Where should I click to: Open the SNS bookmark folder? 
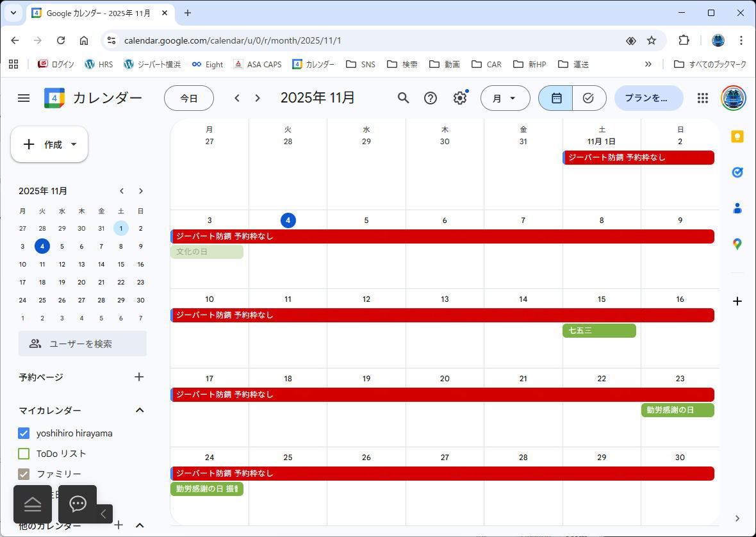(x=361, y=64)
